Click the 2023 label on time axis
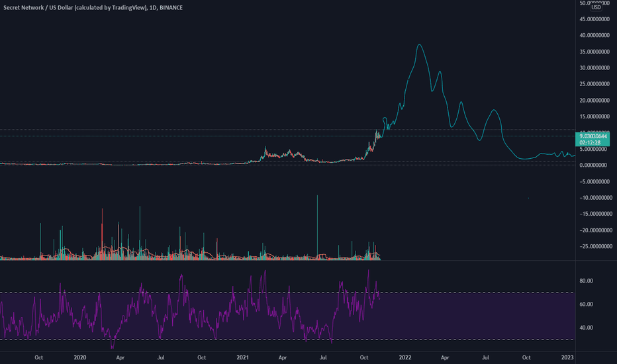 tap(567, 357)
